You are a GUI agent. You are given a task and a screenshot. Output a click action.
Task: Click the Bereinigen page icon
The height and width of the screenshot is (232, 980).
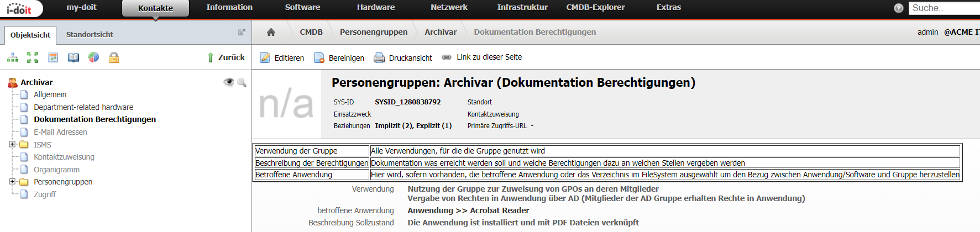tap(319, 57)
